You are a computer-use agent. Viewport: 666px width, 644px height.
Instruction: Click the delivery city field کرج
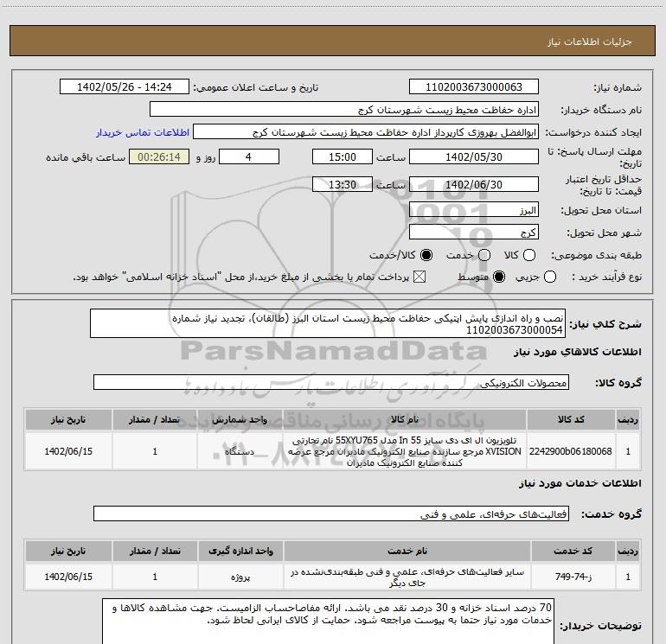tap(474, 232)
